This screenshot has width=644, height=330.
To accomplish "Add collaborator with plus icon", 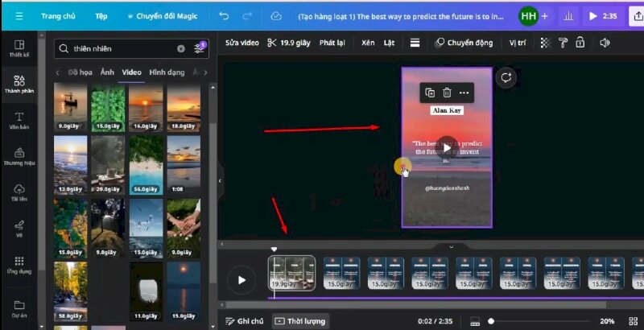I will (x=545, y=16).
